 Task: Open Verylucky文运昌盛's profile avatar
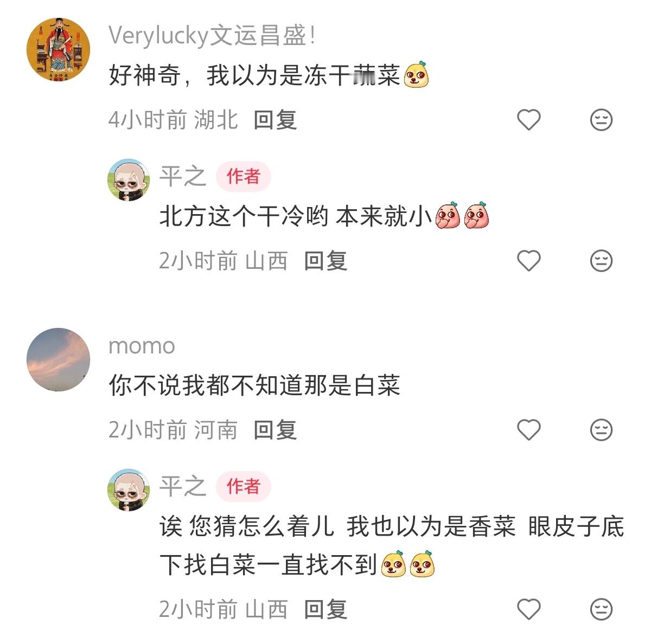pos(58,49)
